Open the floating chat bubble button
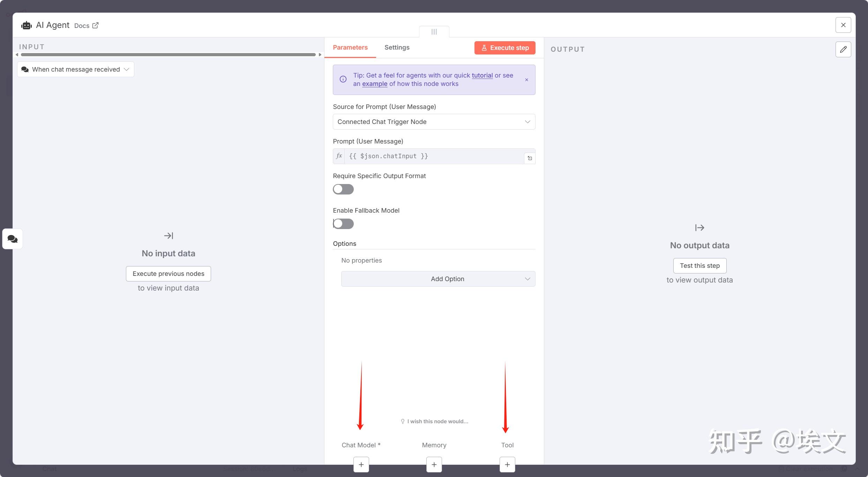Image resolution: width=868 pixels, height=477 pixels. click(13, 239)
